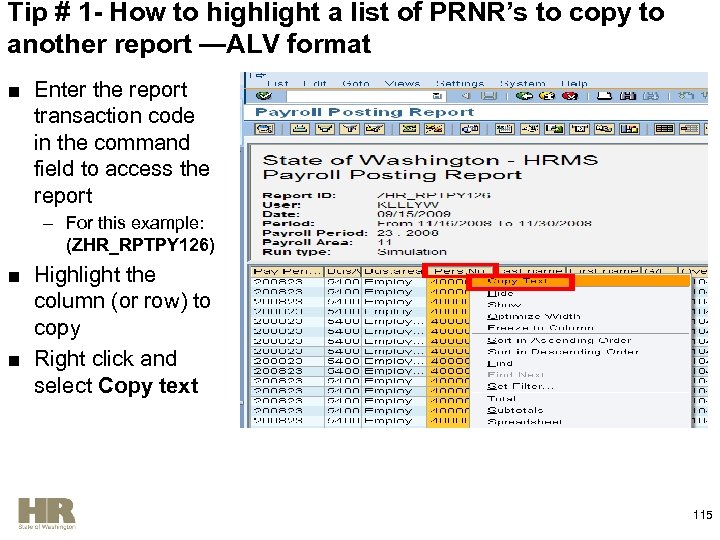Open the Goto menu
Image resolution: width=720 pixels, height=540 pixels.
click(356, 84)
